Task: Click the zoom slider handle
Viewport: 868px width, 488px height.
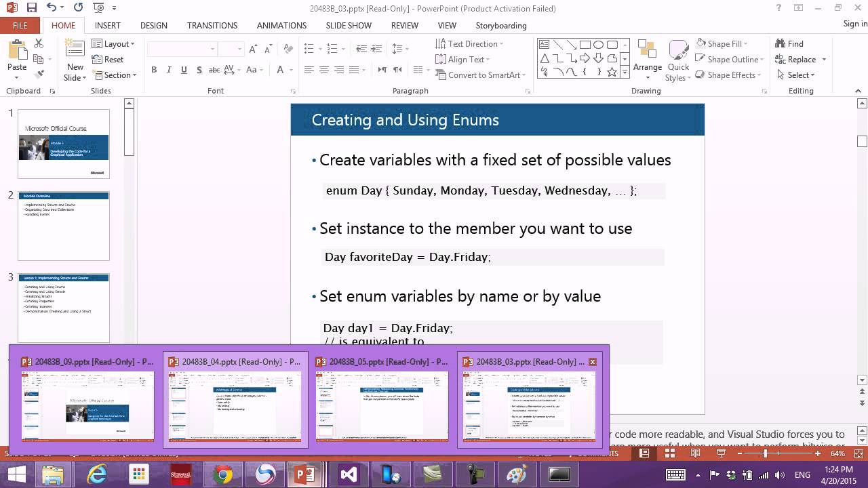Action: (x=766, y=453)
